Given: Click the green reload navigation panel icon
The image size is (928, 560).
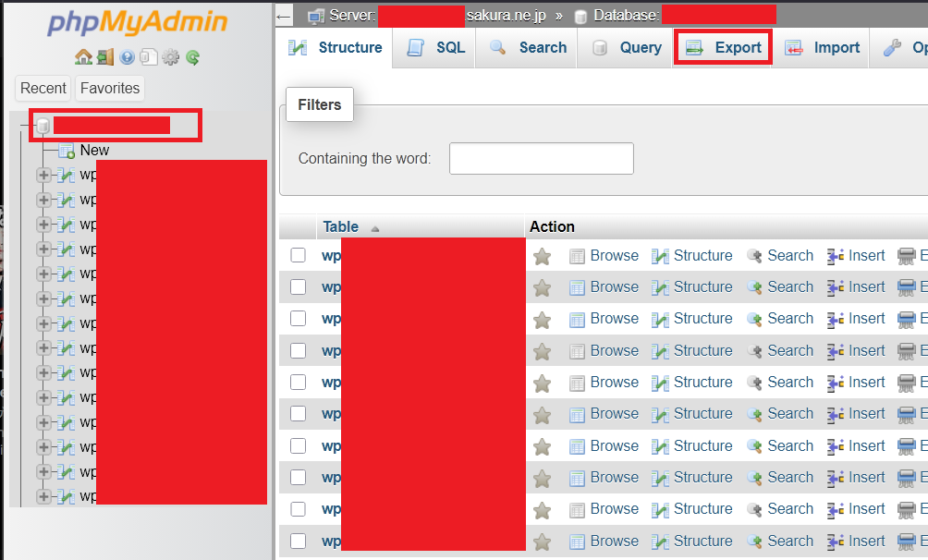Looking at the screenshot, I should tap(193, 57).
